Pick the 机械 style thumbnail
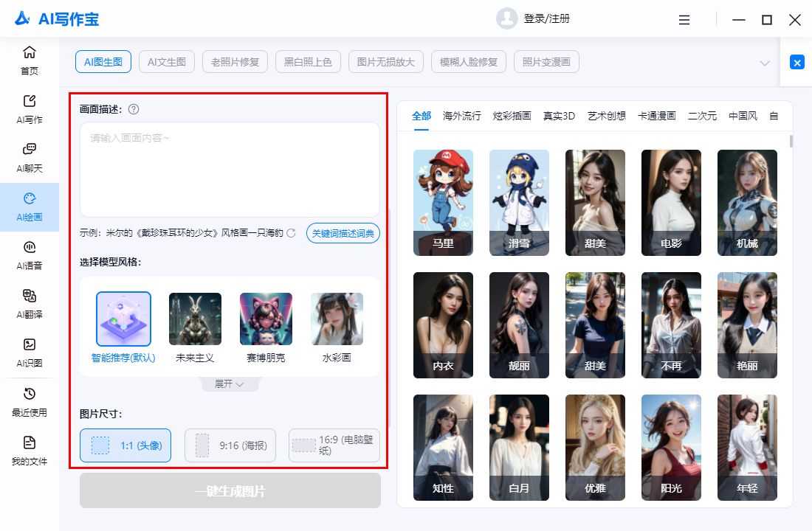Screen dimensions: 812x531 tap(747, 203)
